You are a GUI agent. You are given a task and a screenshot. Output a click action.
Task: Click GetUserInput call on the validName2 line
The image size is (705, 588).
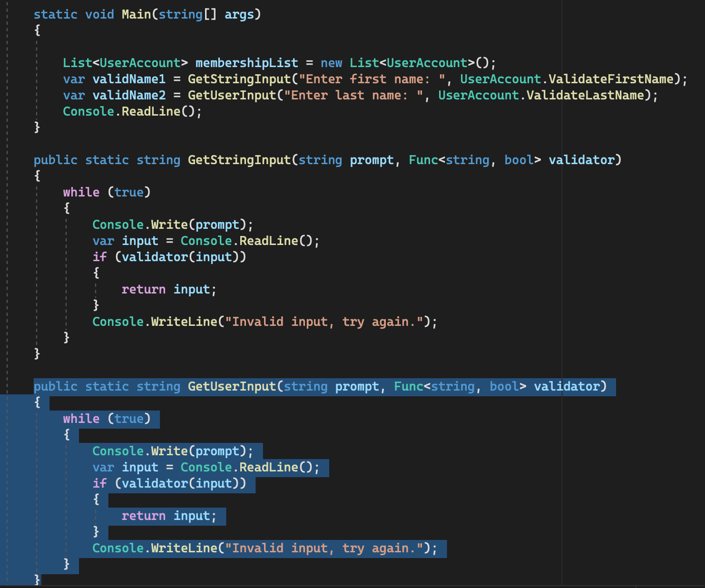pyautogui.click(x=232, y=95)
